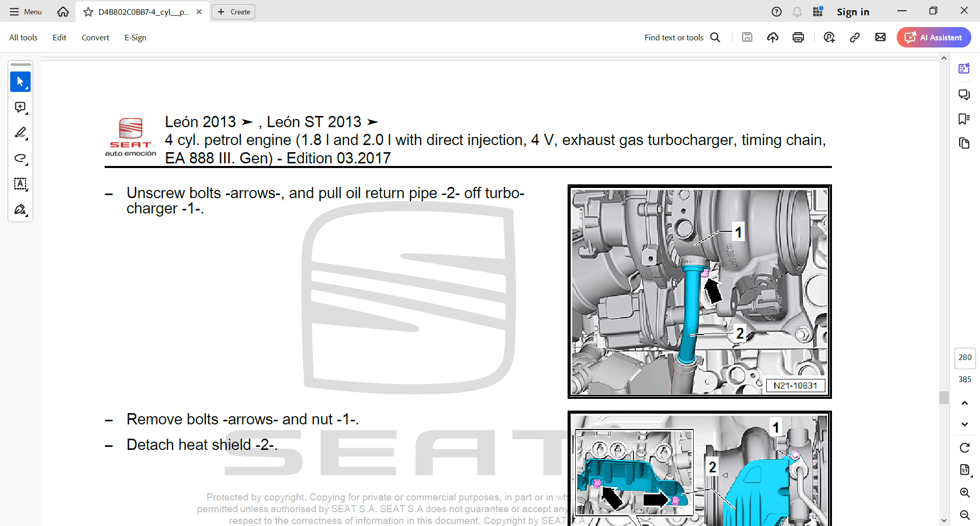Open the E-Sign menu
Image resolution: width=980 pixels, height=526 pixels.
(135, 37)
